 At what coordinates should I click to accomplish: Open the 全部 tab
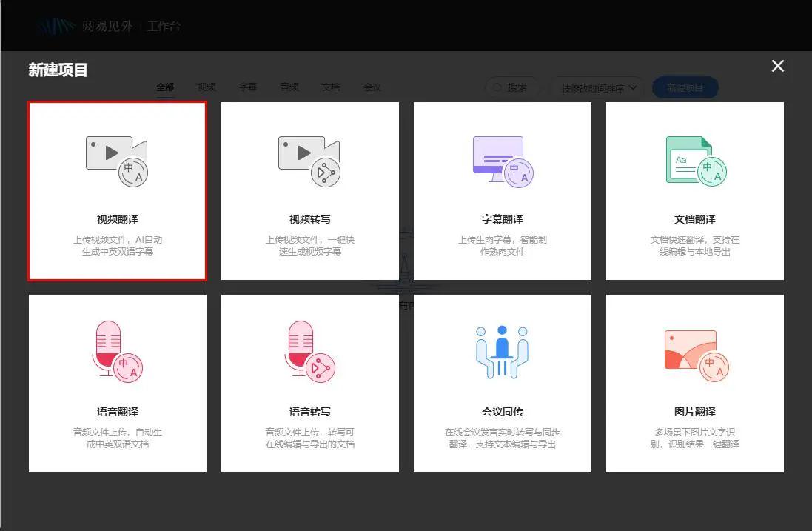pos(165,87)
